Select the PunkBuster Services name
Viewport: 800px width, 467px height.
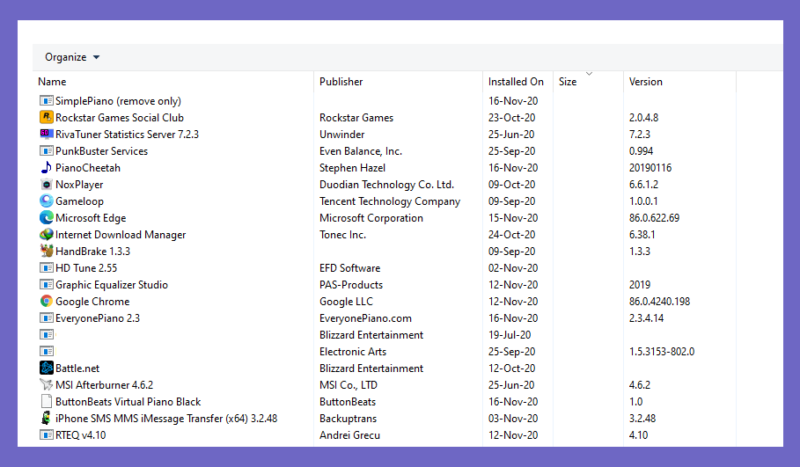pyautogui.click(x=102, y=151)
